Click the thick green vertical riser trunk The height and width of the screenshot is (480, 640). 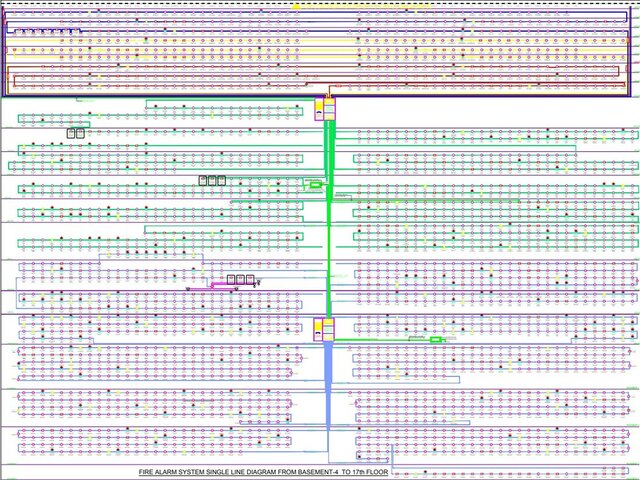[x=329, y=220]
